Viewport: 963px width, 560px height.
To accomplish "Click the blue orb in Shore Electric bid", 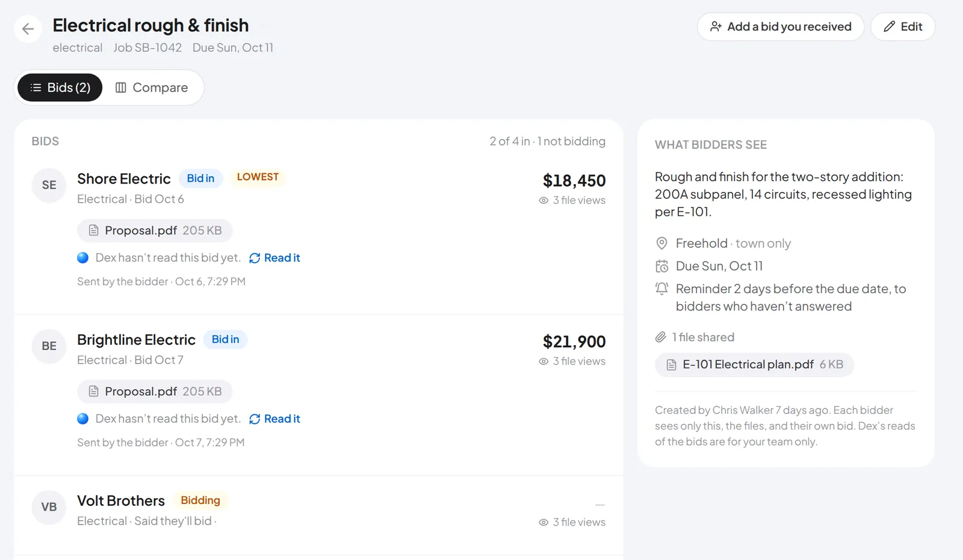I will pyautogui.click(x=83, y=258).
